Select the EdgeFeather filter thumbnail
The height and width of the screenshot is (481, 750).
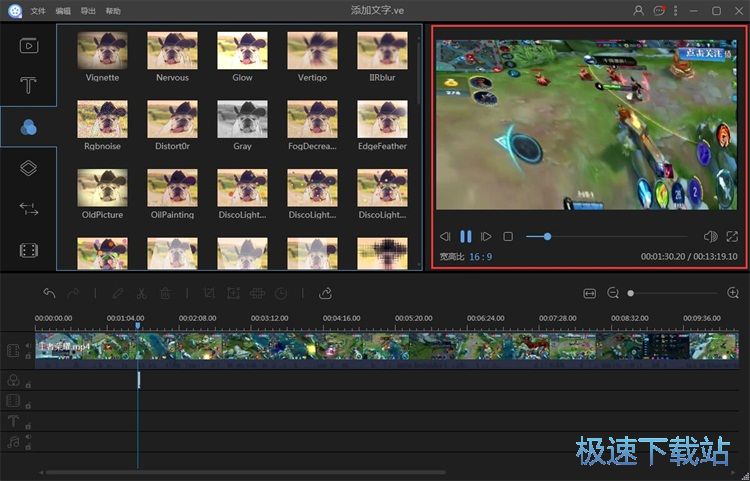click(x=382, y=119)
